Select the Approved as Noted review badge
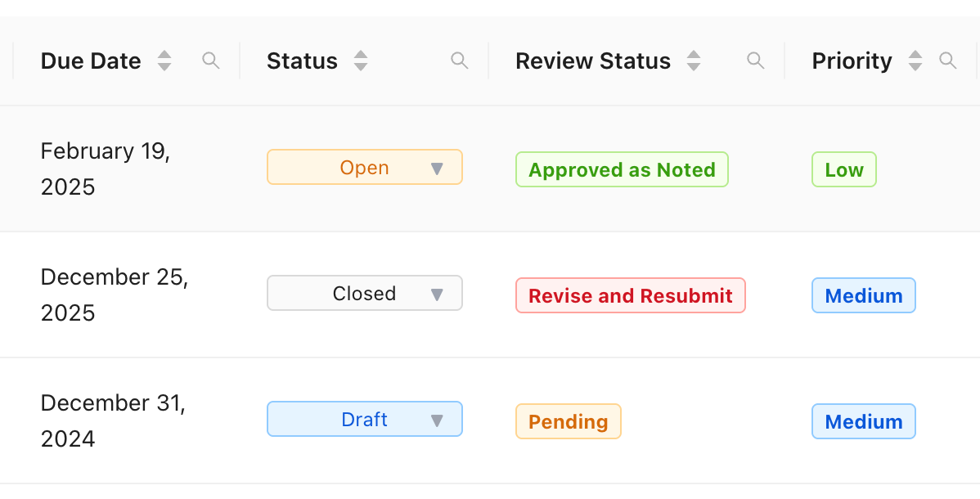The height and width of the screenshot is (499, 980). click(x=622, y=169)
